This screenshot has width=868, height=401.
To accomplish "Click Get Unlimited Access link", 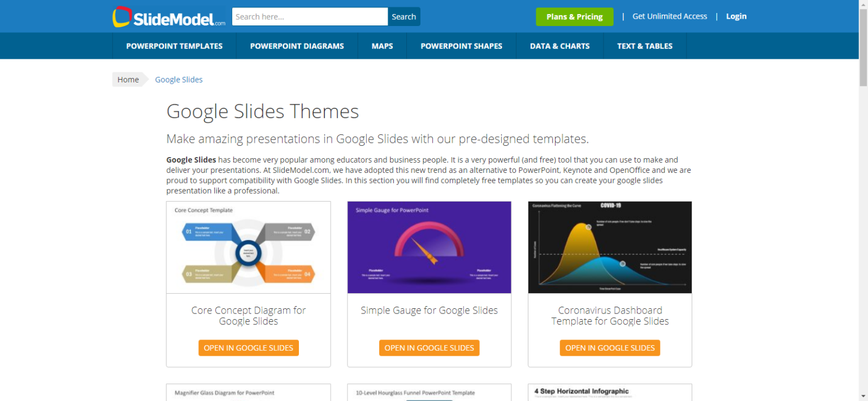I will [x=670, y=16].
